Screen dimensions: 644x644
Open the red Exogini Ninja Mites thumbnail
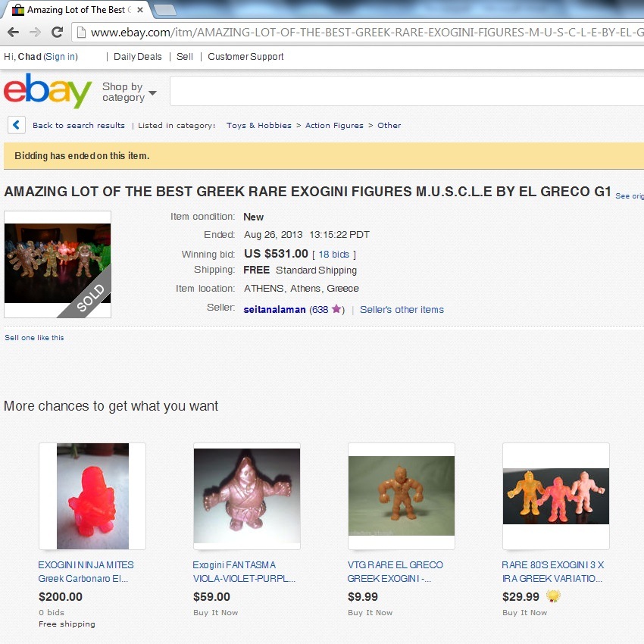point(92,496)
